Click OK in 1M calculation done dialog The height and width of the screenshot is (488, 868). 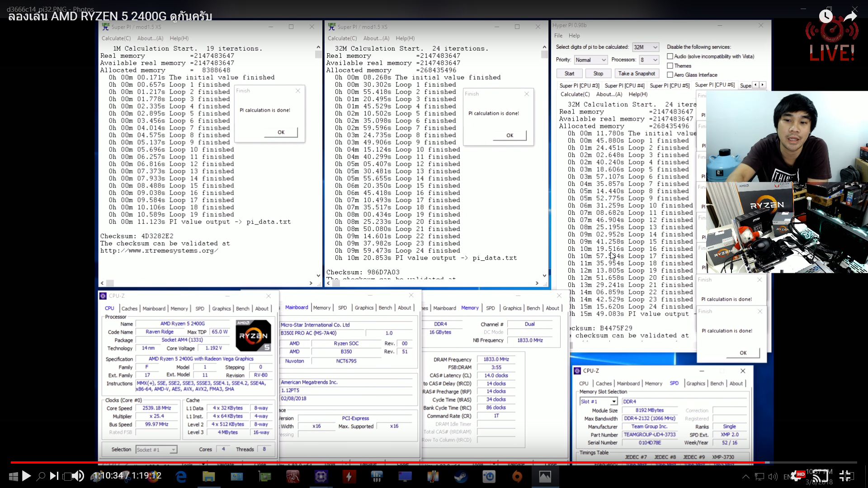coord(281,132)
